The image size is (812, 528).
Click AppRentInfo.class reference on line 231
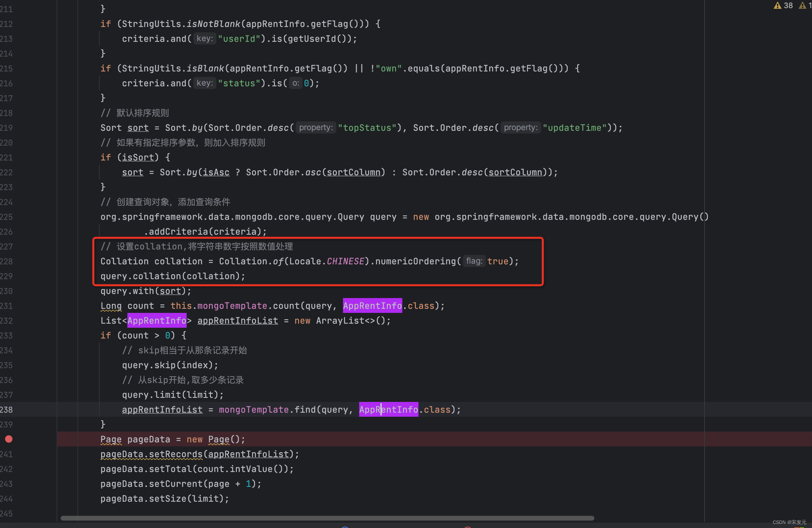pos(372,305)
